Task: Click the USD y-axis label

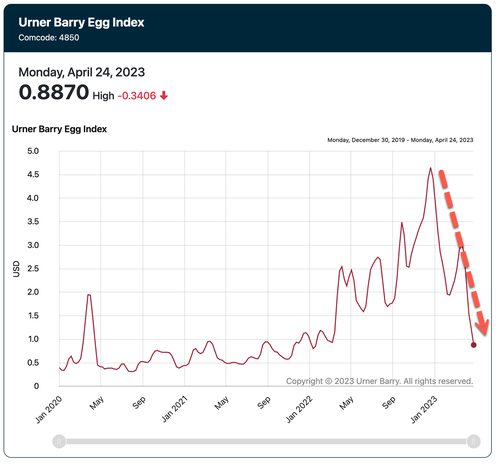Action: click(x=16, y=271)
